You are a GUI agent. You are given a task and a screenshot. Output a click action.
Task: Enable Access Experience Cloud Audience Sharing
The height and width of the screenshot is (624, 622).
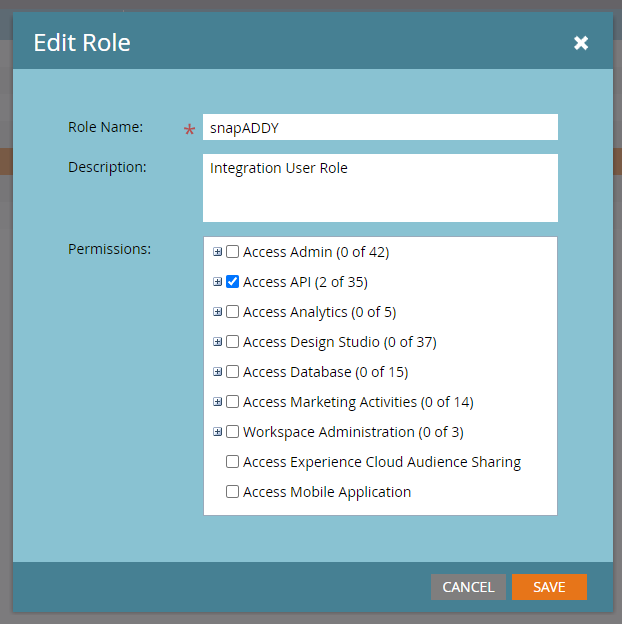pos(232,462)
